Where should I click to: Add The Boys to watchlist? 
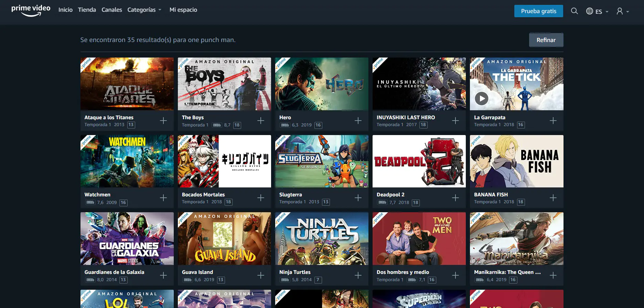coord(261,121)
